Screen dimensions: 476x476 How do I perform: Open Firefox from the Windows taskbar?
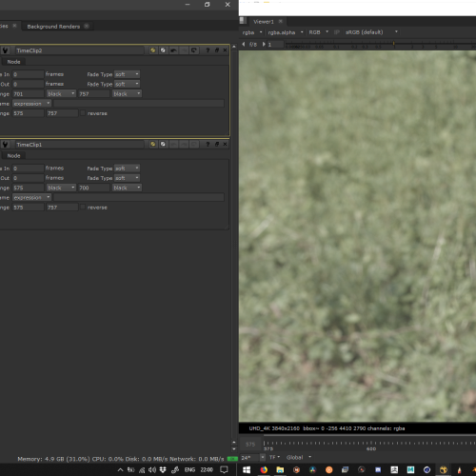(x=264, y=469)
